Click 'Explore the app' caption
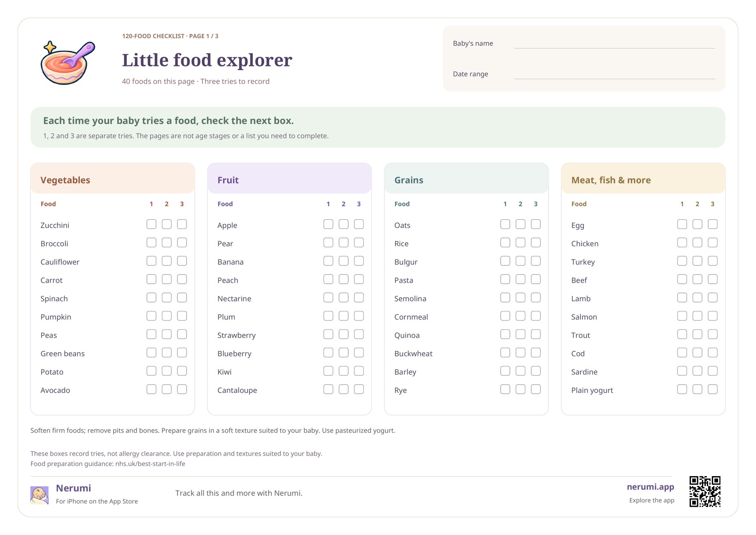Image resolution: width=756 pixels, height=535 pixels. (651, 500)
